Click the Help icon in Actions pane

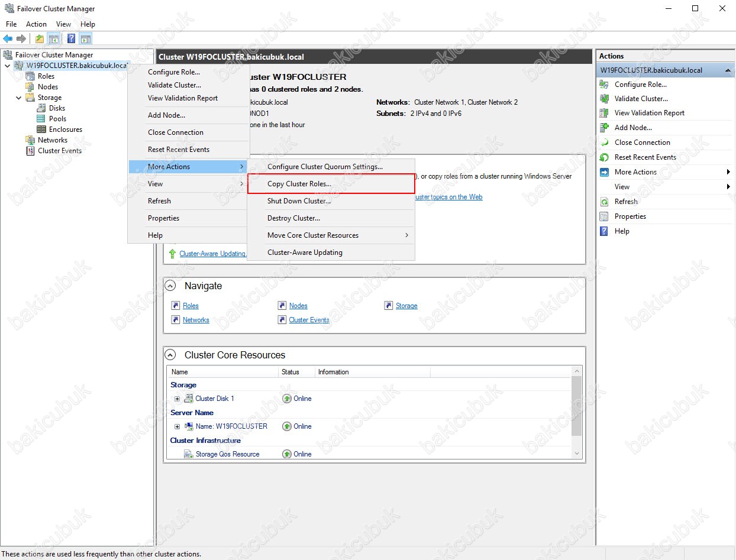point(604,231)
